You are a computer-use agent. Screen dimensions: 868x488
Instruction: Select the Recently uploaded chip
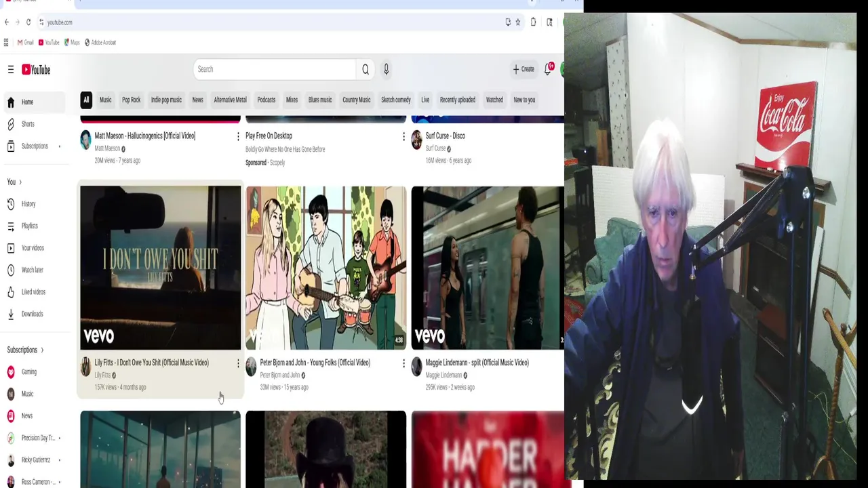(458, 100)
